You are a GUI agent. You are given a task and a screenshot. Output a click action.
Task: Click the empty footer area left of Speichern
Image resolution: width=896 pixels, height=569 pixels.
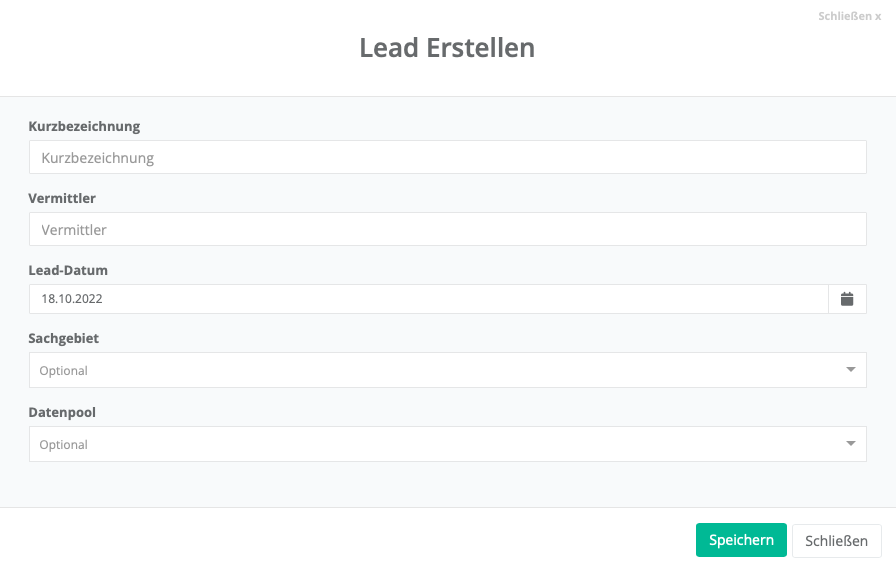350,540
